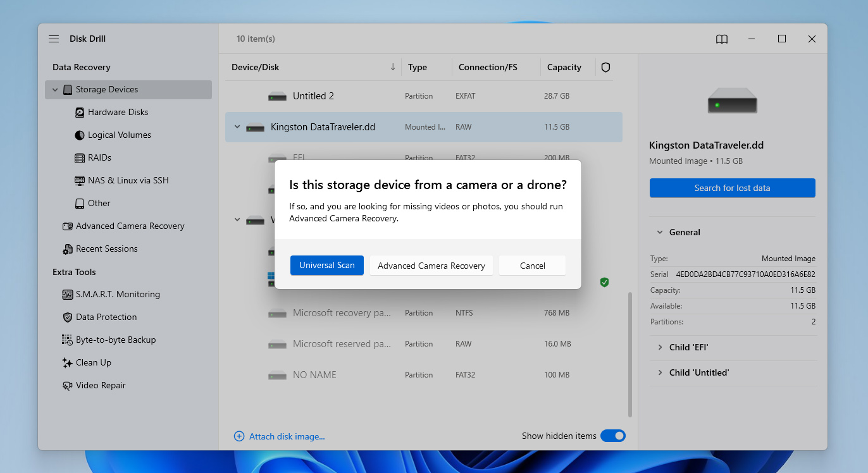Click the shield protection column header icon
Viewport: 868px width, 473px height.
605,67
